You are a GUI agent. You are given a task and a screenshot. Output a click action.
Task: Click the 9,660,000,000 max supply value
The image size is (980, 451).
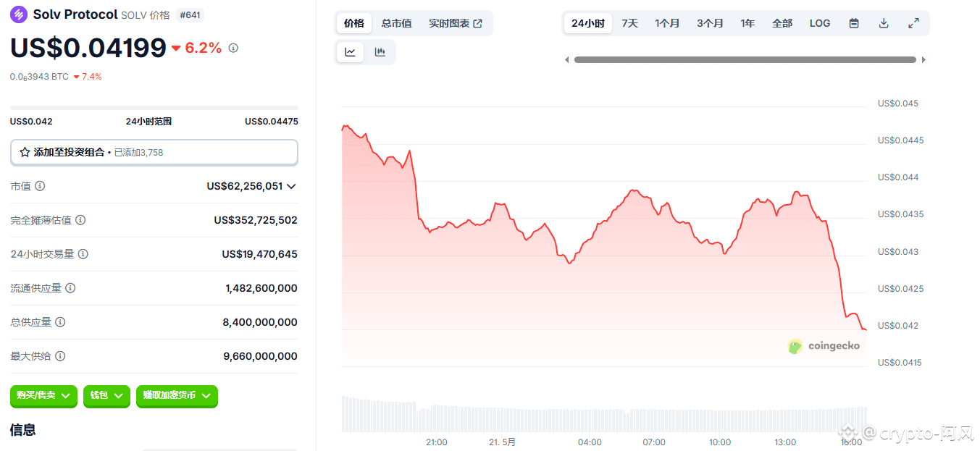[x=260, y=356]
